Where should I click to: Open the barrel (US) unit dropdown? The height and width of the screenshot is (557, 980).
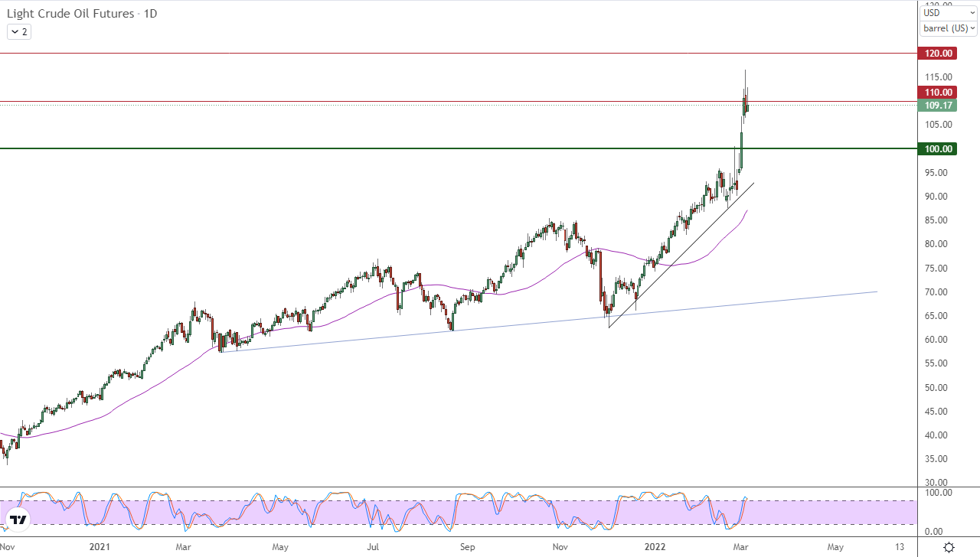click(x=949, y=28)
